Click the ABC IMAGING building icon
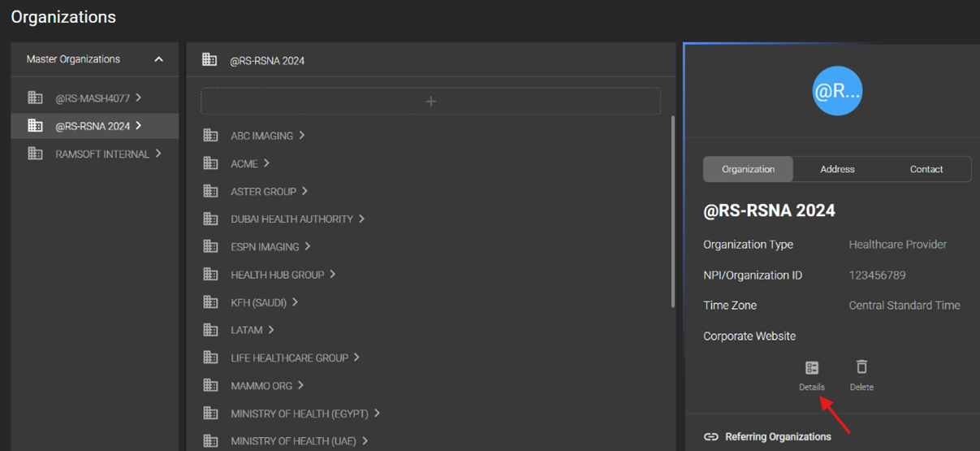980x451 pixels. click(211, 136)
